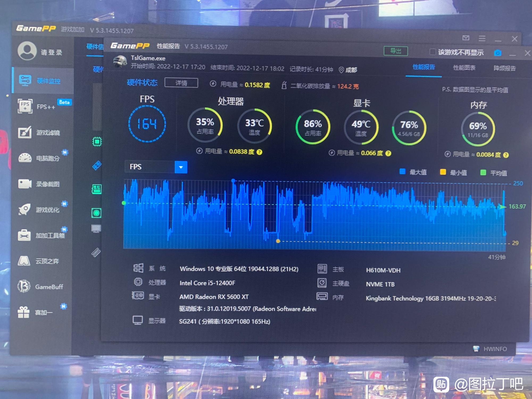532x399 pixels.
Task: Open 游戏滤镜 in the sidebar
Action: (43, 132)
